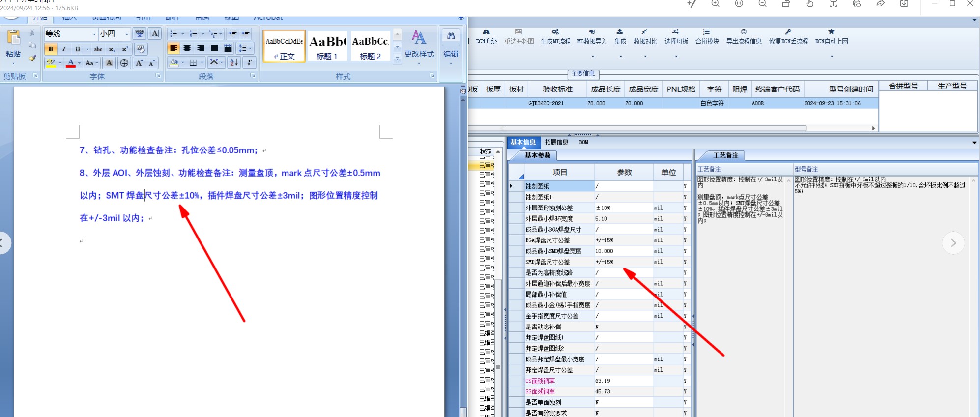Viewport: 980px width, 417px height.
Task: Click the character shading (A) icon
Action: 110,63
